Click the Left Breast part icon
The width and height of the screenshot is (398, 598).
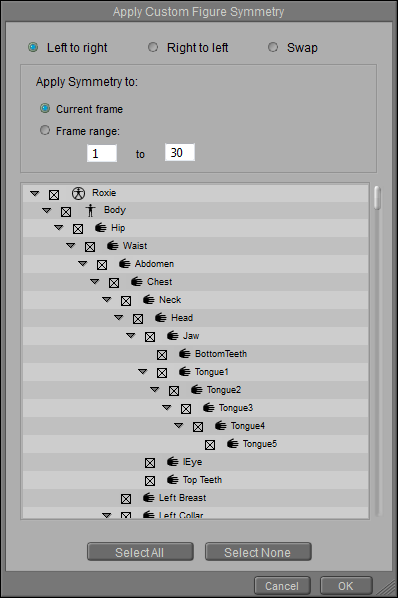pos(148,498)
